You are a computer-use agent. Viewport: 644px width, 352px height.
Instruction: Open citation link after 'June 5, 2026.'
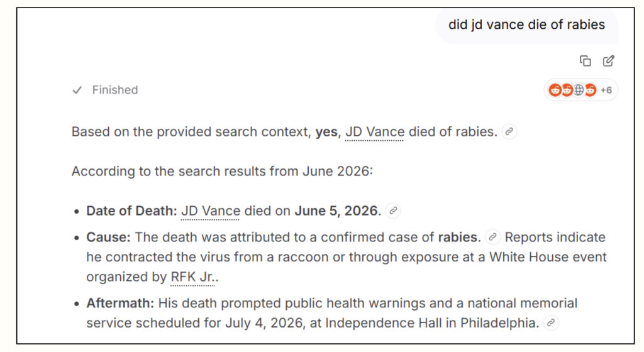pyautogui.click(x=393, y=211)
